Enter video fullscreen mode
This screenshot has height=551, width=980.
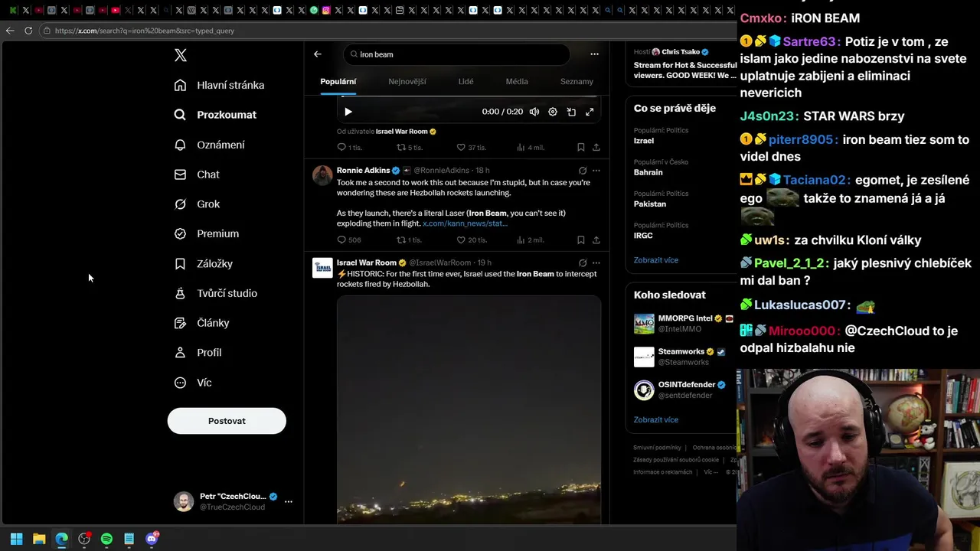(x=590, y=112)
